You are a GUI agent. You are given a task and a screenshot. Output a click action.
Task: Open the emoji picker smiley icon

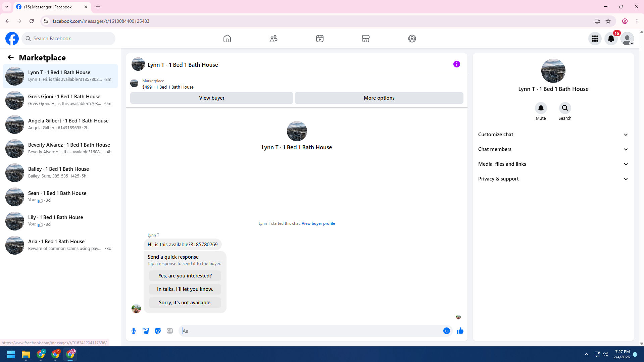pyautogui.click(x=447, y=331)
